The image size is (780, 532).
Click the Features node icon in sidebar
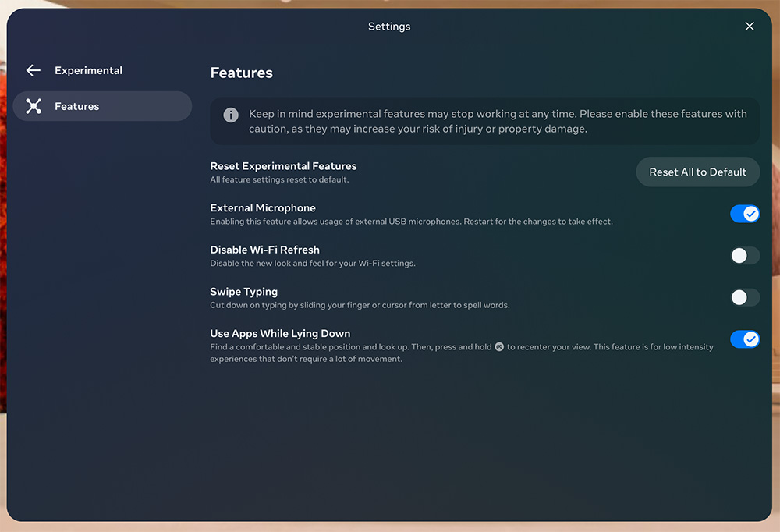[x=34, y=106]
